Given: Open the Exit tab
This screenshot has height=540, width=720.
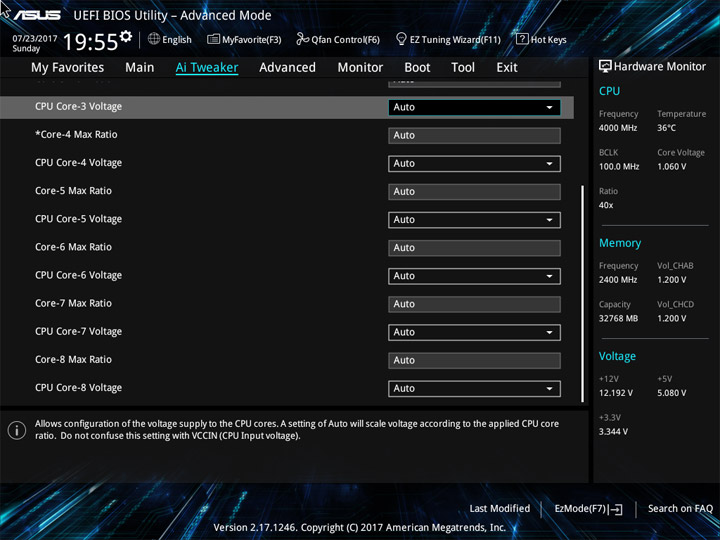Looking at the screenshot, I should coord(507,68).
